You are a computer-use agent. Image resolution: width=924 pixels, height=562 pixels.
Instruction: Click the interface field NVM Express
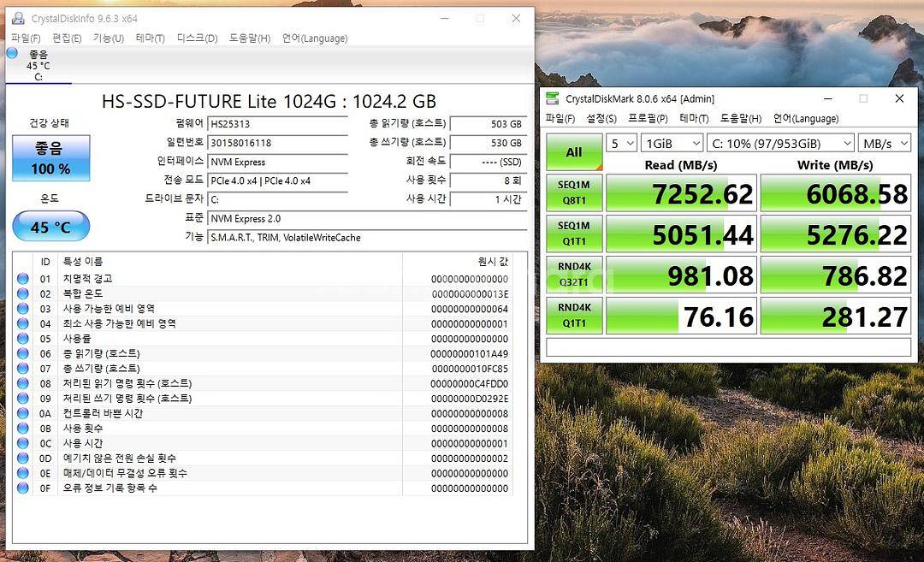click(x=277, y=162)
